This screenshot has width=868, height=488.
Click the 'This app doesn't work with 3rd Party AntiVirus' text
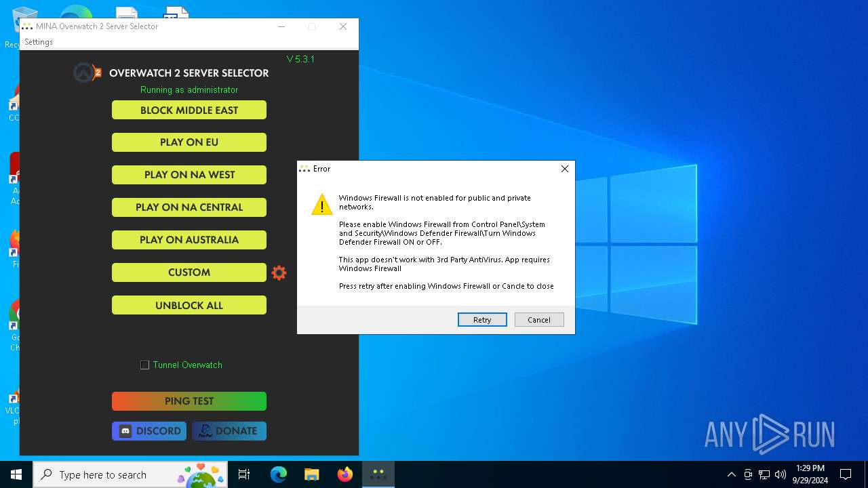pyautogui.click(x=444, y=264)
